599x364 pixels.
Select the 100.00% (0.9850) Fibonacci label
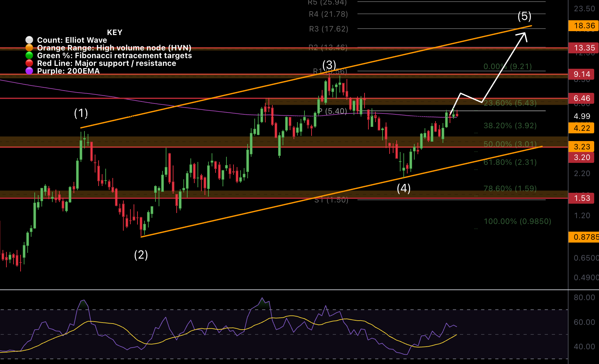tap(517, 221)
